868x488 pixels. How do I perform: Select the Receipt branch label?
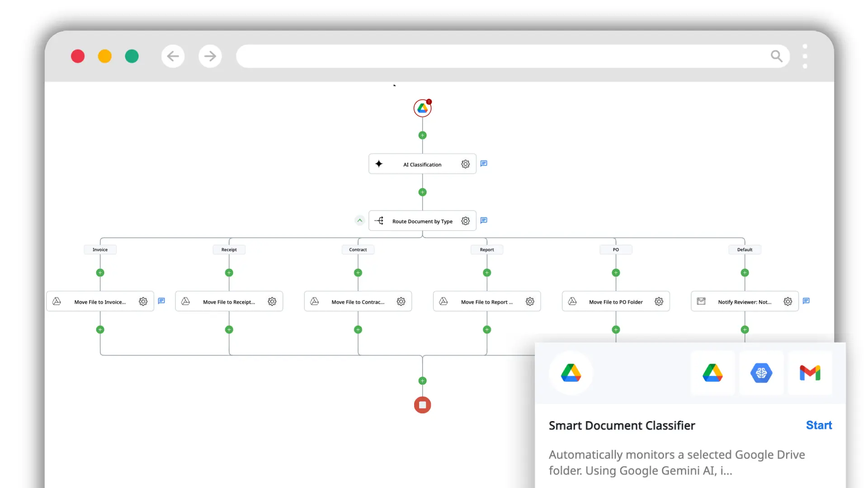pos(229,249)
